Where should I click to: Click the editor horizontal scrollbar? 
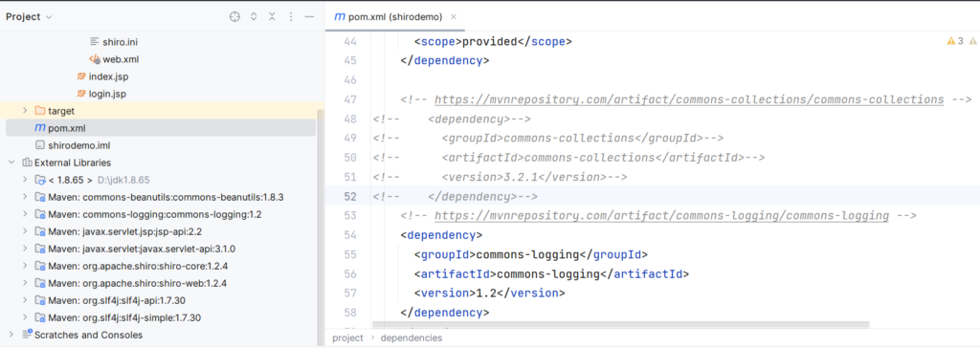point(620,325)
